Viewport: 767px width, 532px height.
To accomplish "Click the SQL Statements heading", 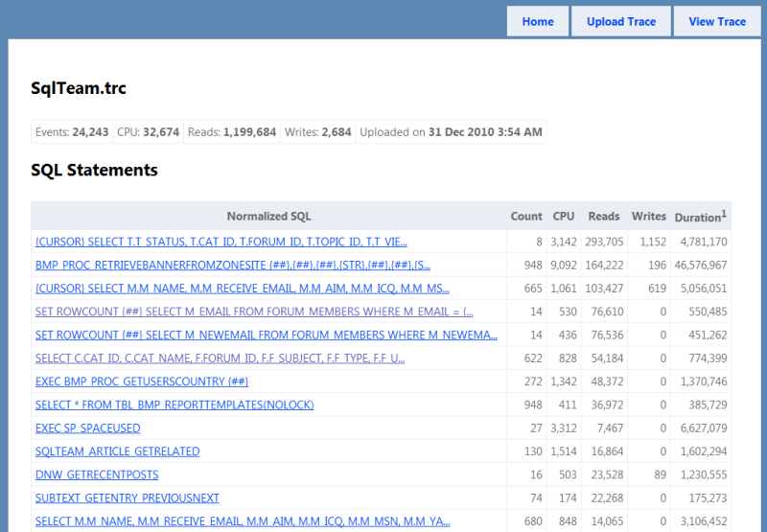I will click(94, 171).
